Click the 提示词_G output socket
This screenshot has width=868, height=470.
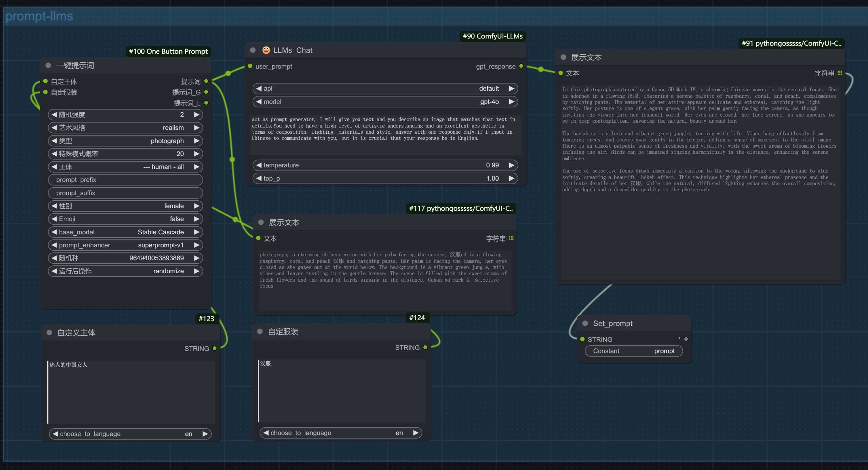pyautogui.click(x=206, y=92)
